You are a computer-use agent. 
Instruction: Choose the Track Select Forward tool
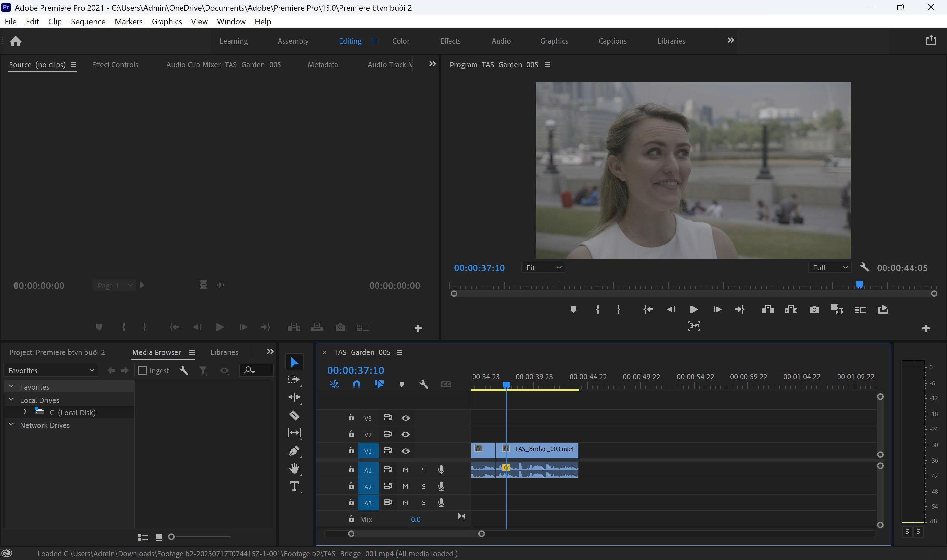pos(294,380)
